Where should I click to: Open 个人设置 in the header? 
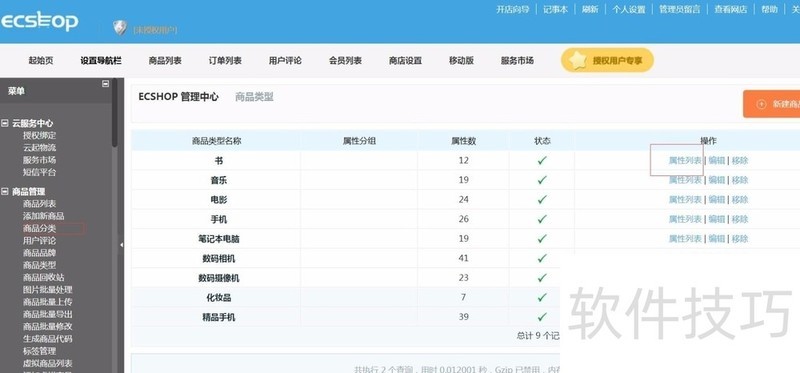pyautogui.click(x=629, y=9)
